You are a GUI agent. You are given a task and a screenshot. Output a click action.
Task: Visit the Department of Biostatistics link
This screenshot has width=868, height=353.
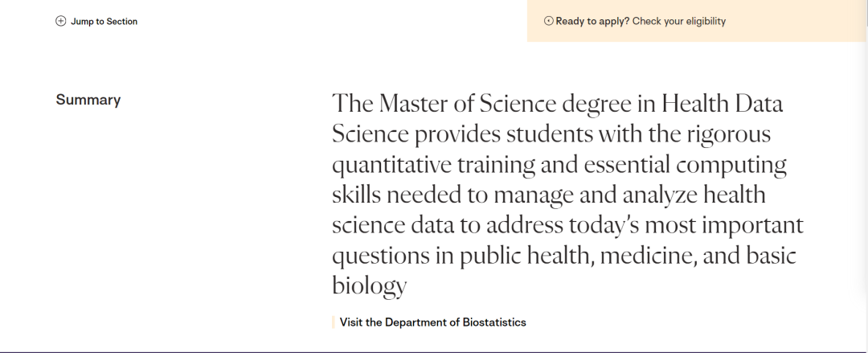[x=433, y=322]
